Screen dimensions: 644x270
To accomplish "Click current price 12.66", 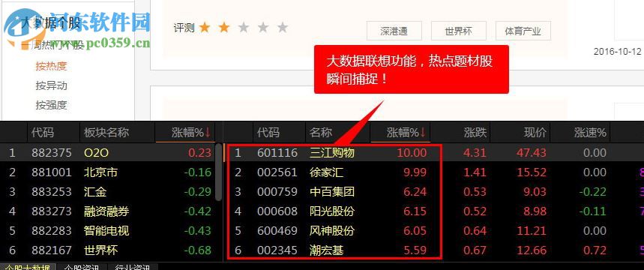I will coord(531,250).
